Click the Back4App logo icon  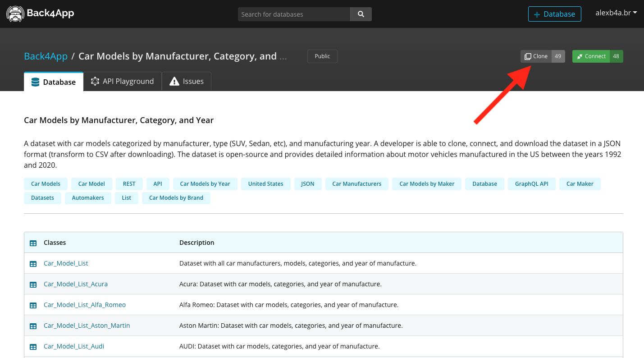[x=15, y=14]
